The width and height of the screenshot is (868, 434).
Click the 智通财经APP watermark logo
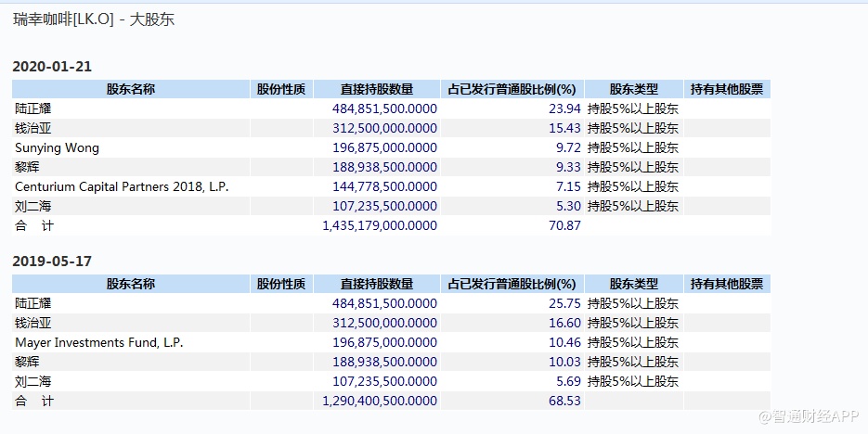click(x=810, y=416)
